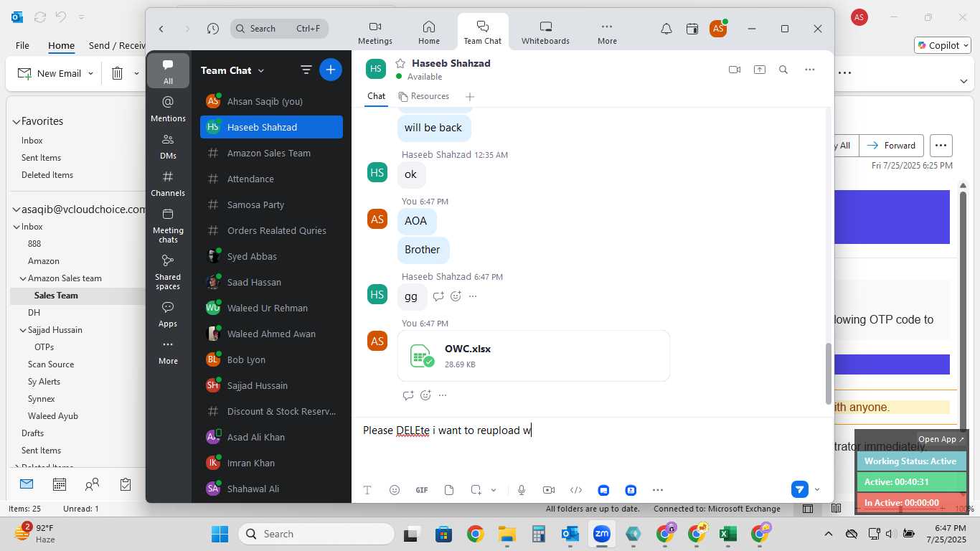Collapse the Outlook Inbox folder tree
Screen dimensions: 980x551
[17, 227]
